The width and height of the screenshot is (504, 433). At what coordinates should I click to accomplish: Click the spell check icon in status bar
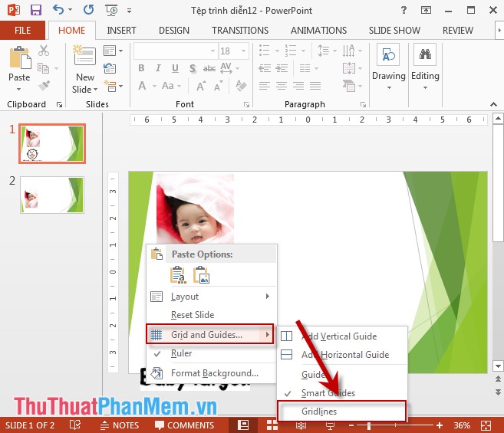tap(75, 425)
